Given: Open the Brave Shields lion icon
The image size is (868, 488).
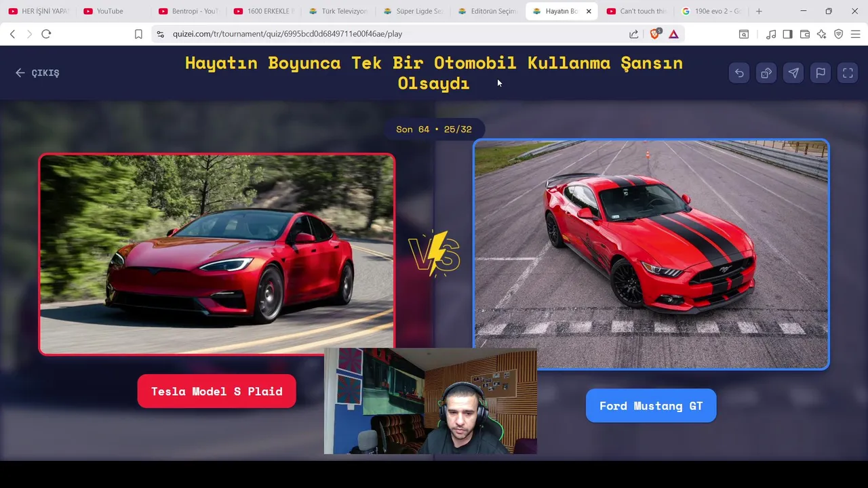Looking at the screenshot, I should [655, 34].
